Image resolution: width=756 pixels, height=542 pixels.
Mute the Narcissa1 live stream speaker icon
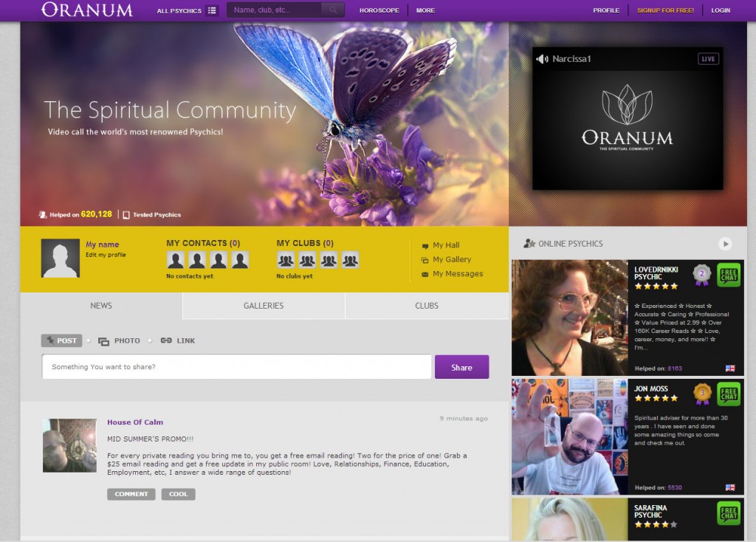pyautogui.click(x=543, y=59)
